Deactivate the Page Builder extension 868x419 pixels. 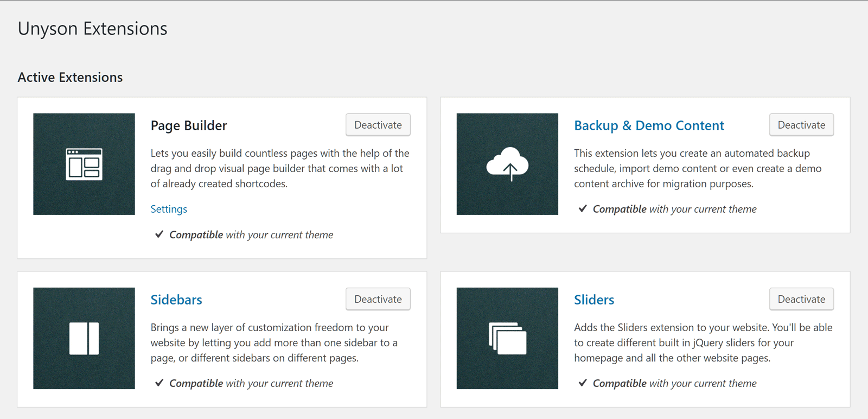coord(378,125)
